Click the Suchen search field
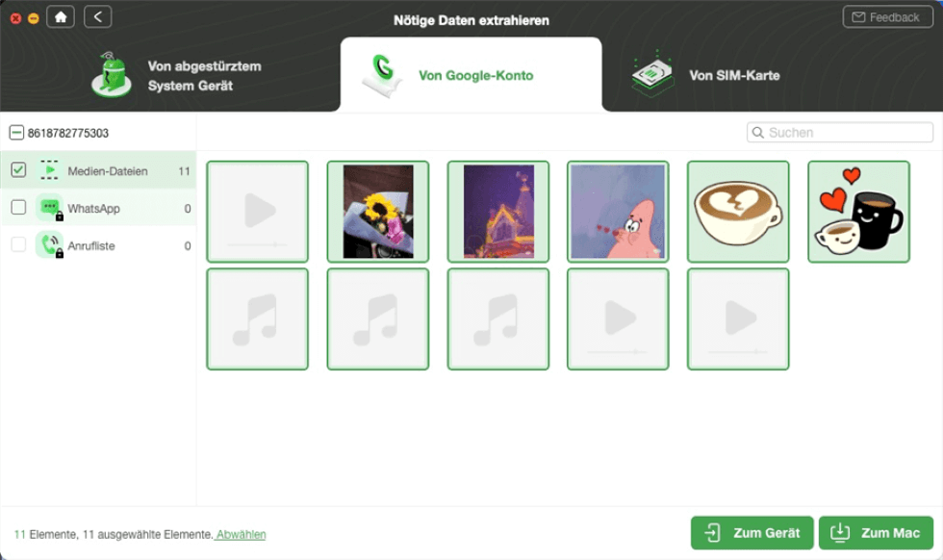This screenshot has width=943, height=560. tap(839, 133)
